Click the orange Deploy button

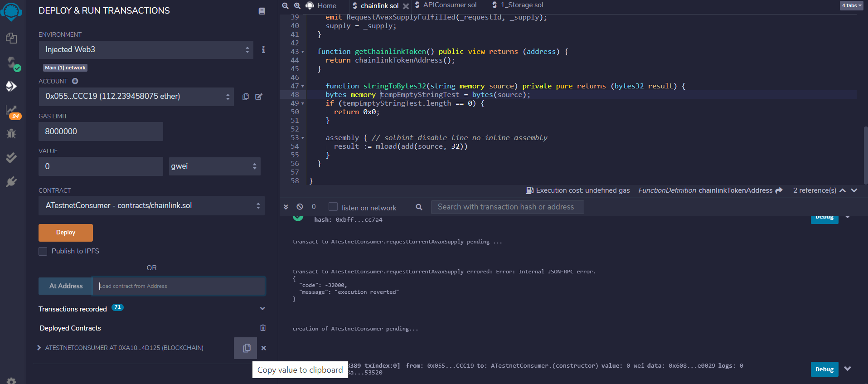[66, 233]
